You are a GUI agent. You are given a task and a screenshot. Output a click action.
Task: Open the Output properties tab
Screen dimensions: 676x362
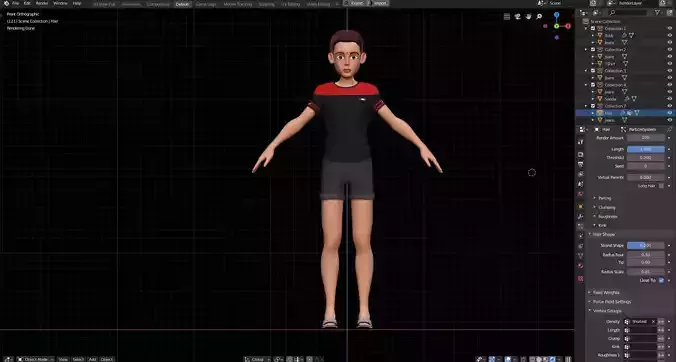click(580, 164)
